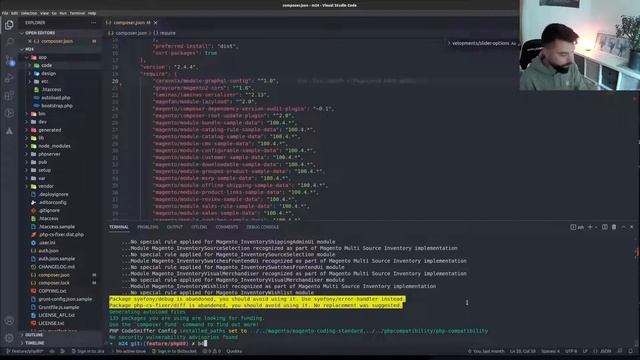The image size is (640, 360).
Task: Collapse the app folder
Action: (x=60, y=57)
